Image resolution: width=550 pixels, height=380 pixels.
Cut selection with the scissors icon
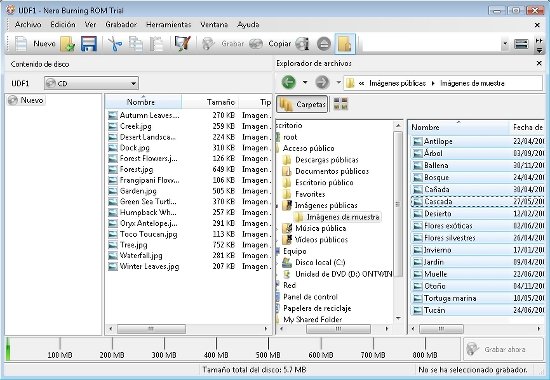pos(115,44)
